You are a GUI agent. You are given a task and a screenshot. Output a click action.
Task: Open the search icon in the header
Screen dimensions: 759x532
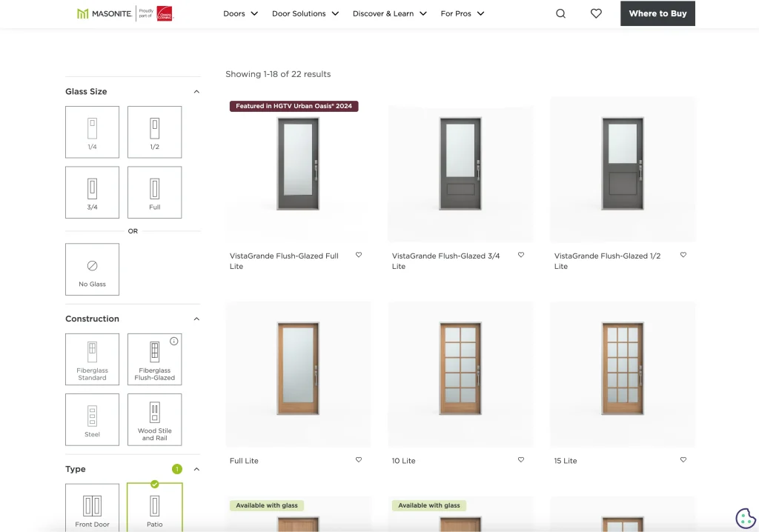[x=560, y=13]
